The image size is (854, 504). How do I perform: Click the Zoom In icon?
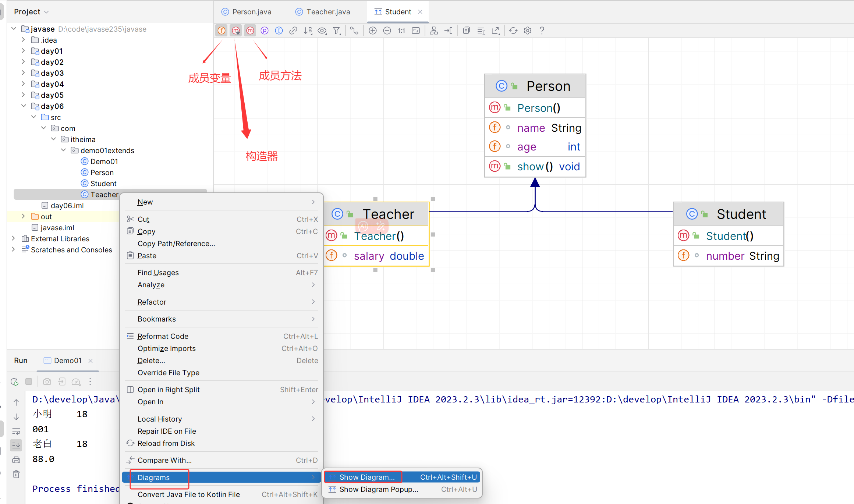point(373,31)
